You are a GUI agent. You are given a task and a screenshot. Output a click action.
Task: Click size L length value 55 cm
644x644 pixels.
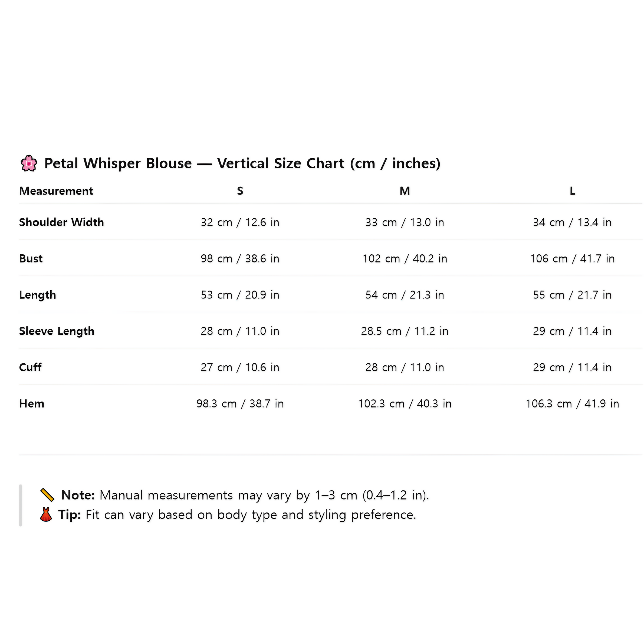coord(572,295)
